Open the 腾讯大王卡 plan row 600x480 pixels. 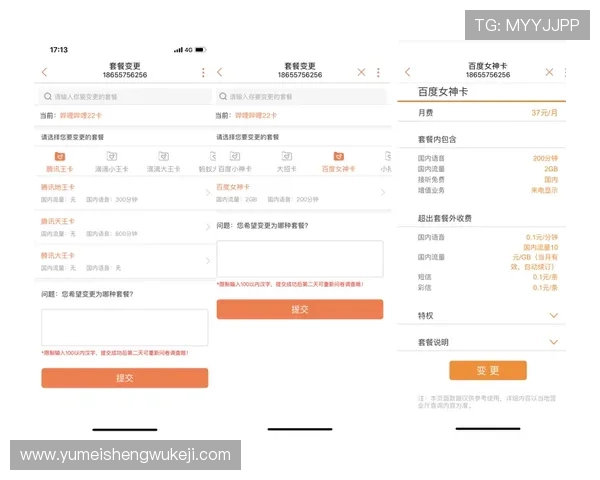(125, 261)
